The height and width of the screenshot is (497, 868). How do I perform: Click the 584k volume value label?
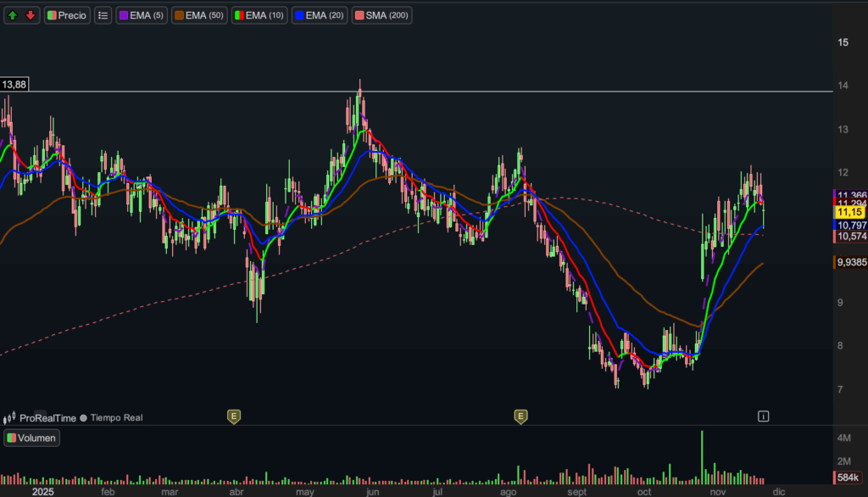(850, 479)
